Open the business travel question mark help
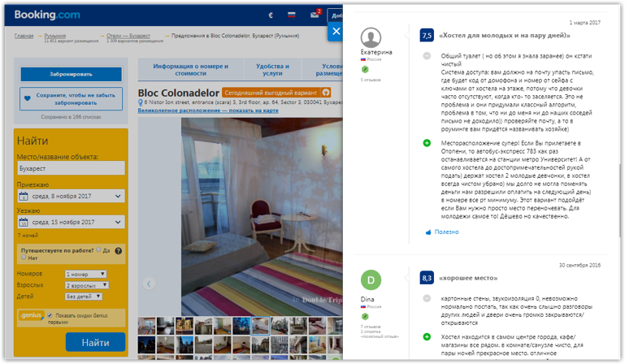The width and height of the screenshot is (625, 364). (119, 251)
